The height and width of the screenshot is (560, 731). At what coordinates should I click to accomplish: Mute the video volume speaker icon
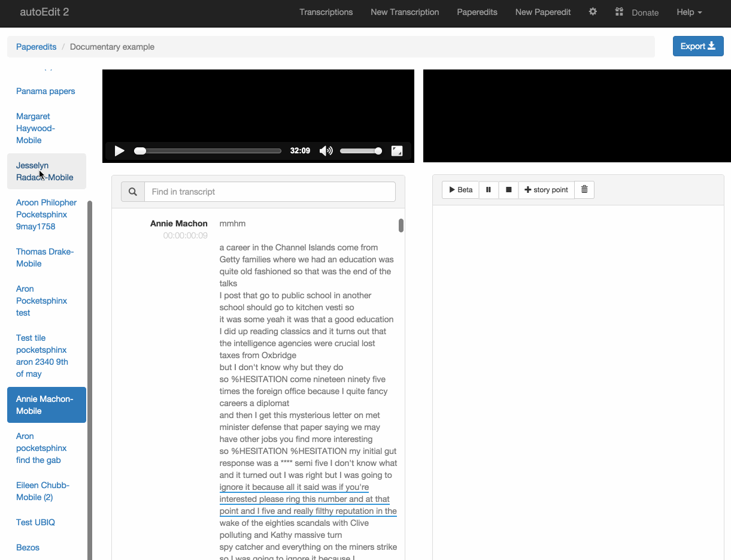click(326, 151)
